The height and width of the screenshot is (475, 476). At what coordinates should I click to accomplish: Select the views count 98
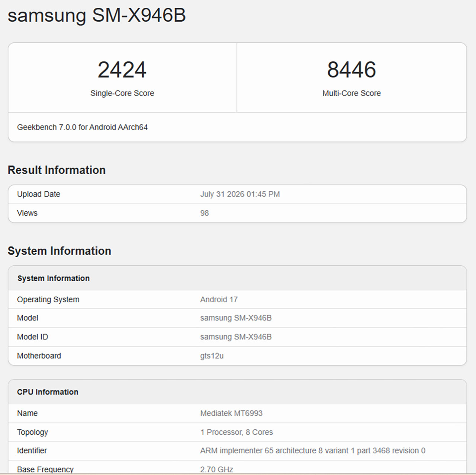(x=205, y=213)
